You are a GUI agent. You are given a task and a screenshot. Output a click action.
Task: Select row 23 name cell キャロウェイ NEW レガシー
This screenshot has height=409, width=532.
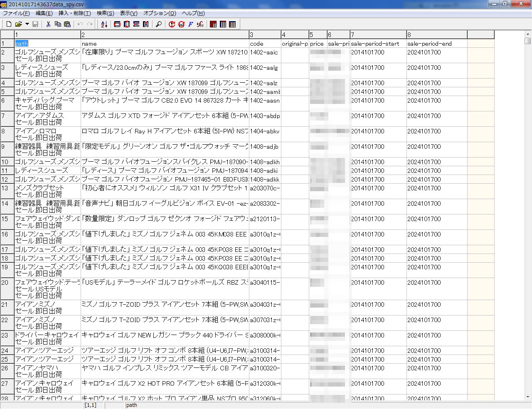[x=165, y=338]
